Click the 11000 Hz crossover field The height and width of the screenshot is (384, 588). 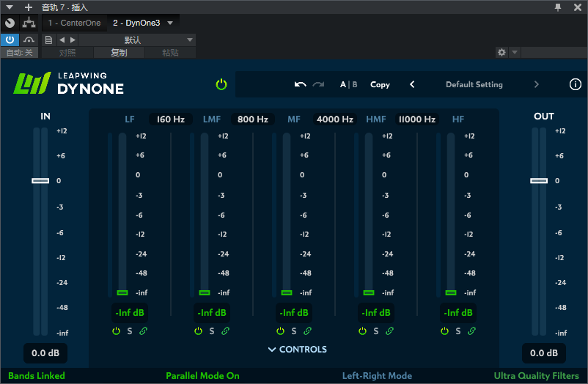pyautogui.click(x=417, y=119)
